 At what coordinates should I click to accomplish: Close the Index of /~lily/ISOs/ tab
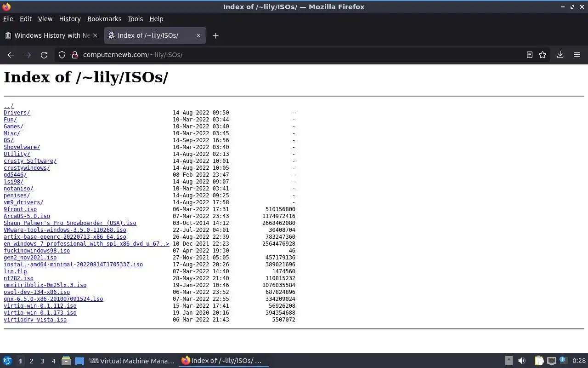click(198, 35)
